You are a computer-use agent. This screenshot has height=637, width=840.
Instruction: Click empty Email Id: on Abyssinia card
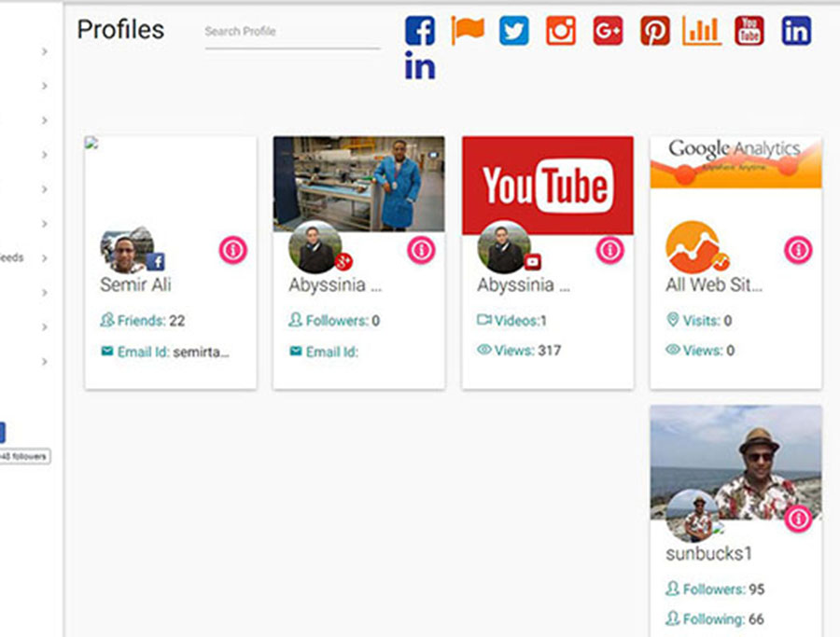pyautogui.click(x=324, y=352)
